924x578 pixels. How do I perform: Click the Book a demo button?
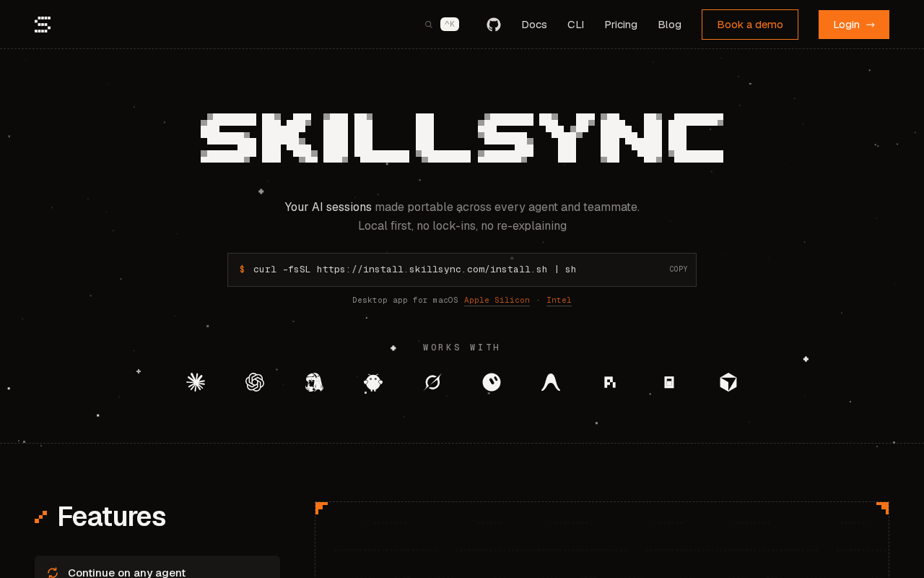750,25
